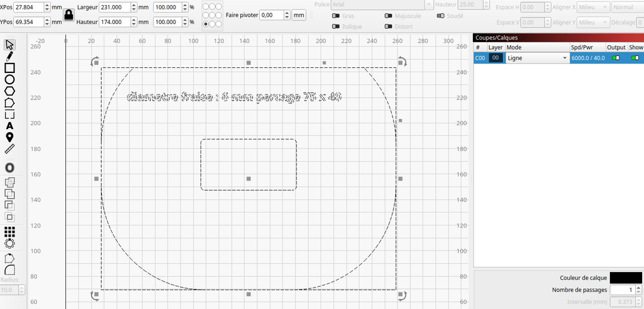Open the Aligner Y dropdown
This screenshot has width=644, height=309.
593,23
